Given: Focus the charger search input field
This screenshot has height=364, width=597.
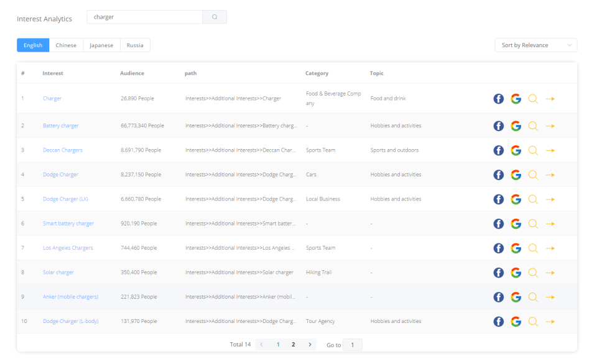Looking at the screenshot, I should (145, 17).
